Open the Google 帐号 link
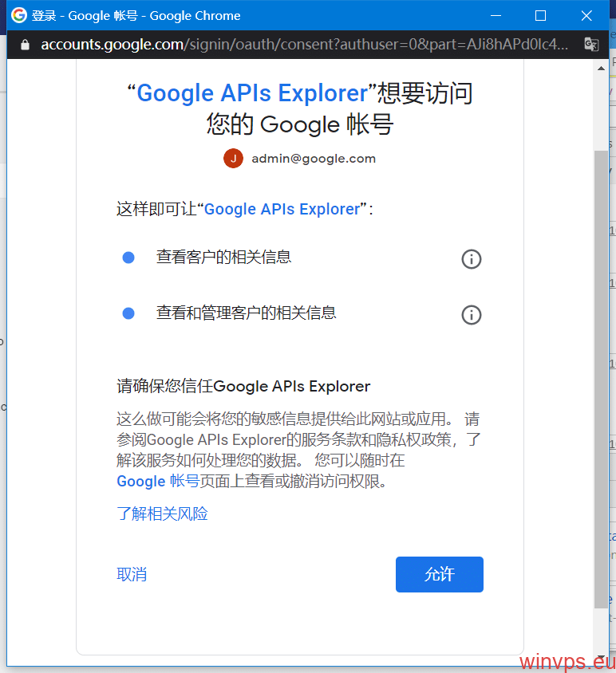The width and height of the screenshot is (616, 673). click(158, 481)
